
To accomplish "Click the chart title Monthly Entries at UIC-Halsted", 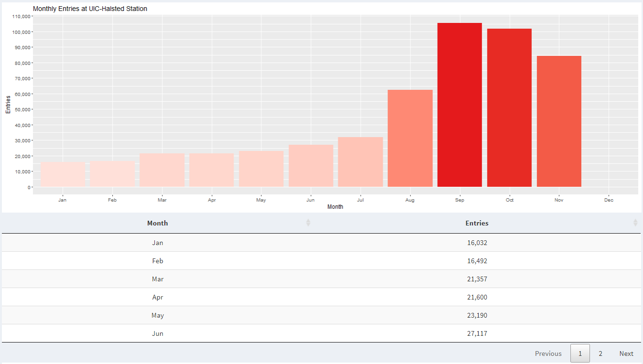I will pos(90,9).
